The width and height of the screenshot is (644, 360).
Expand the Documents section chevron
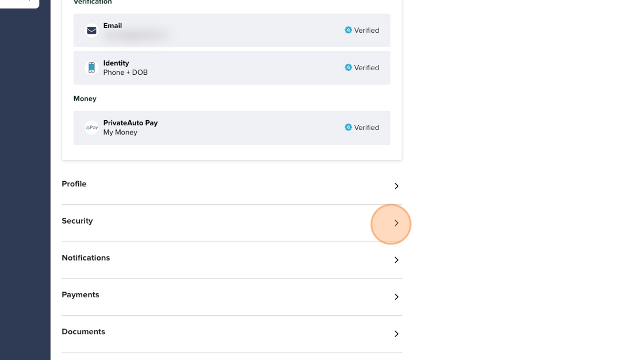coord(396,334)
